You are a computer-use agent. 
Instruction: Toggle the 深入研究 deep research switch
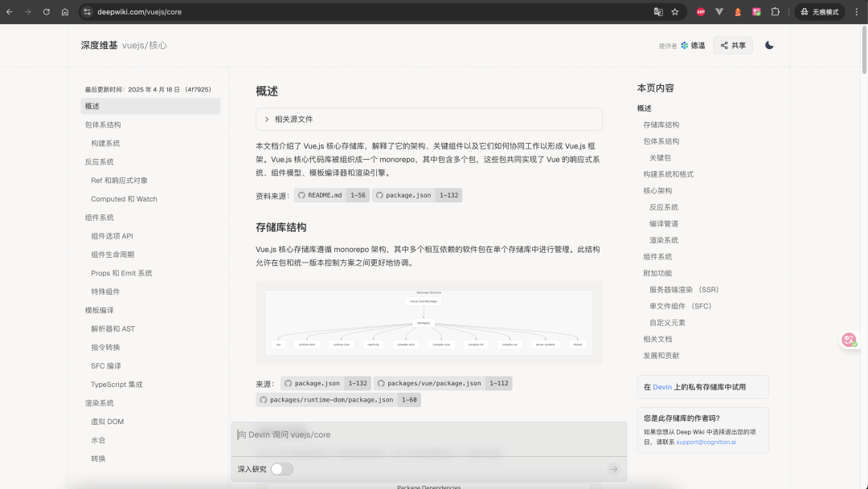coord(281,469)
